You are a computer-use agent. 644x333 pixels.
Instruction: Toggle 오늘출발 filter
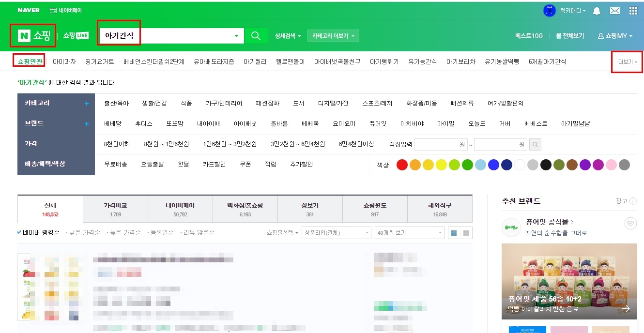[x=153, y=165]
